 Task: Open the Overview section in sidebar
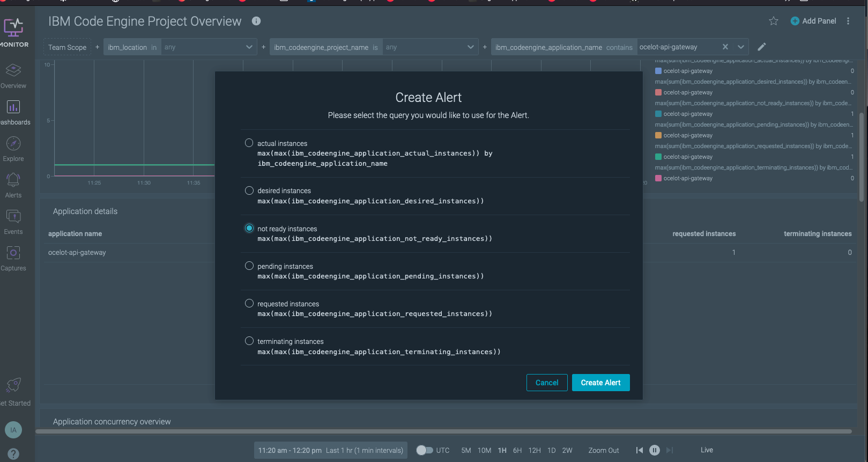click(13, 76)
